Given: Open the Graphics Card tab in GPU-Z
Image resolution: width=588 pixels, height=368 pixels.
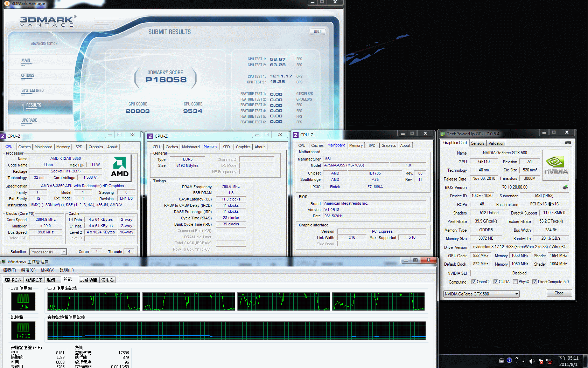Looking at the screenshot, I should click(x=455, y=143).
